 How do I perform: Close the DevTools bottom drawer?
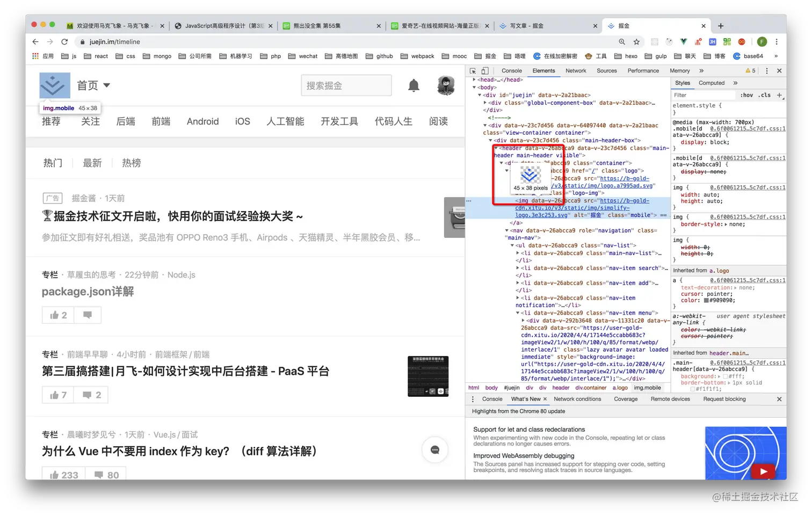click(779, 399)
